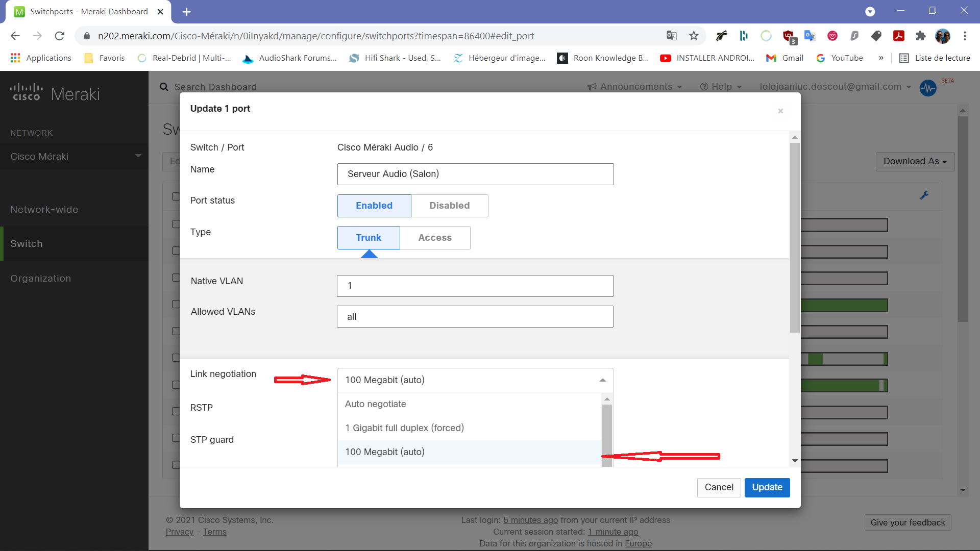Select 1 Gigabit full duplex (forced)
The height and width of the screenshot is (551, 980).
[x=404, y=428]
